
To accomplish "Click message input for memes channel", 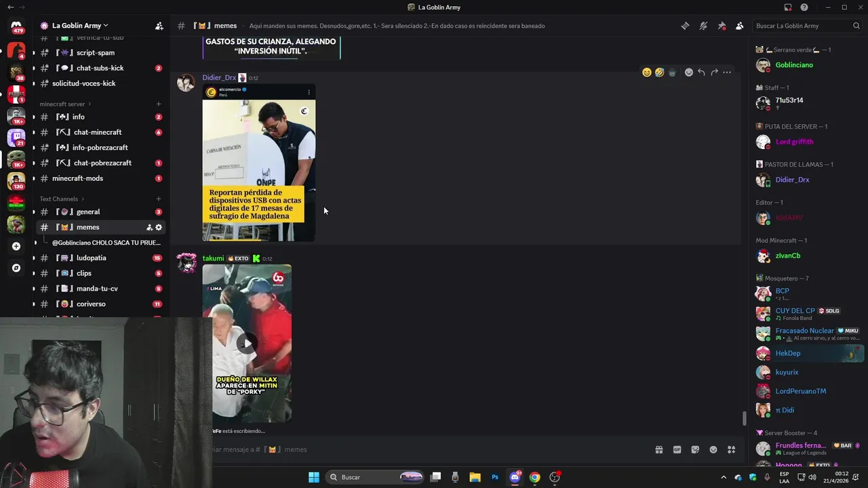I will click(427, 449).
